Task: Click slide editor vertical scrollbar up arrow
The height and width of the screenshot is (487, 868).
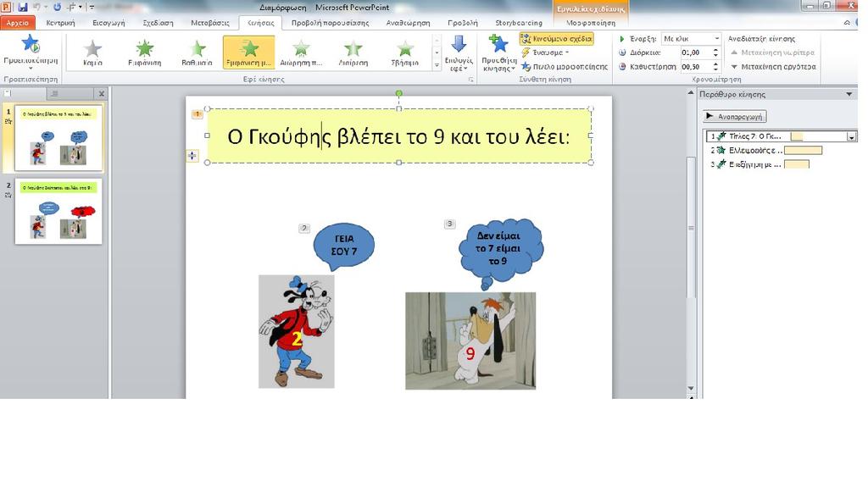Action: [x=690, y=93]
